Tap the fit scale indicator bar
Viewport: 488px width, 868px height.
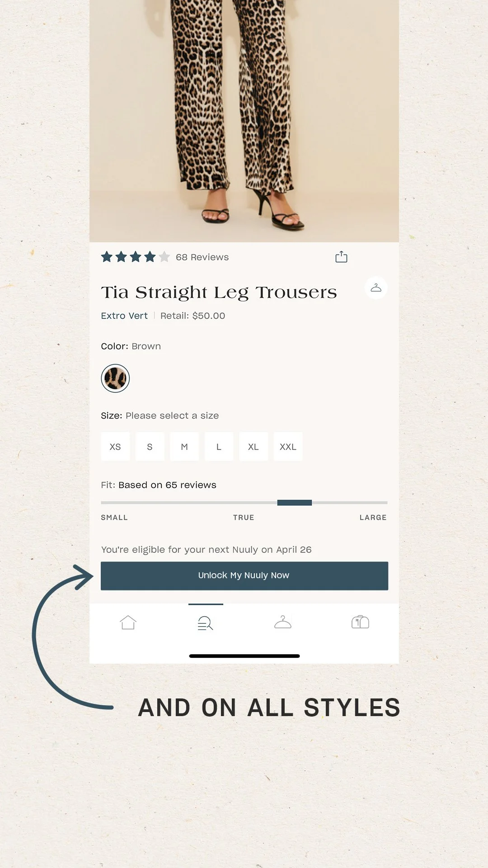click(x=244, y=503)
